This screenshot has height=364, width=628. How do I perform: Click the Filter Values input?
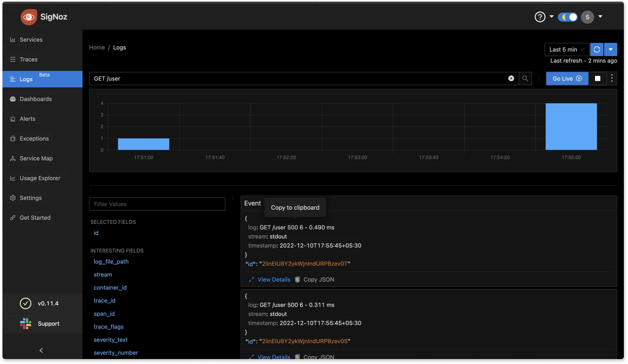pos(157,204)
